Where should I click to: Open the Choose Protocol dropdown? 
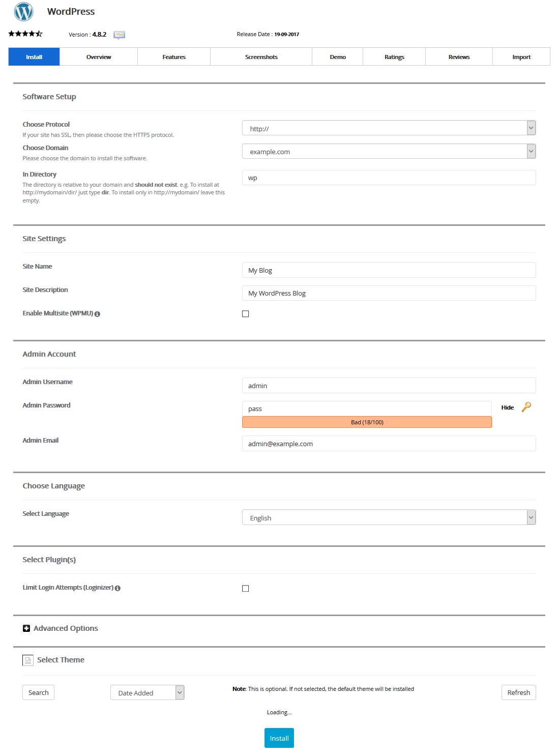point(389,128)
